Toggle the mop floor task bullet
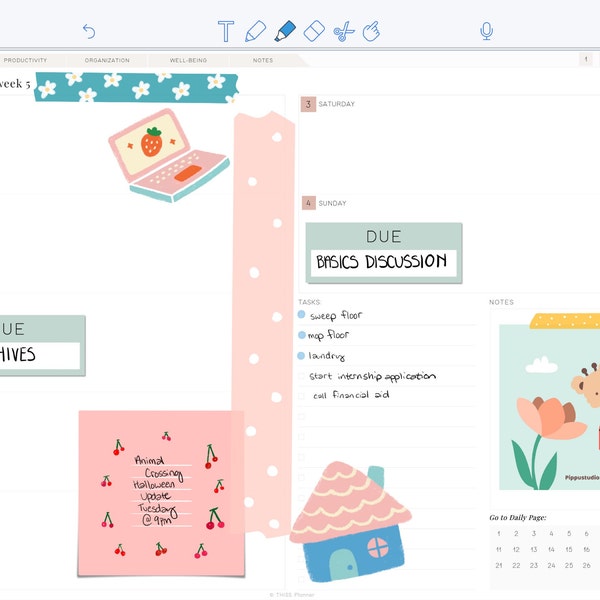The image size is (600, 600). [x=302, y=335]
